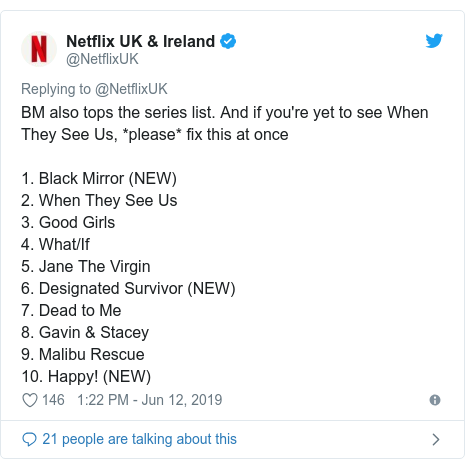Open Netflix UK & Ireland profile name
Screen dimensions: 465x469
point(141,41)
